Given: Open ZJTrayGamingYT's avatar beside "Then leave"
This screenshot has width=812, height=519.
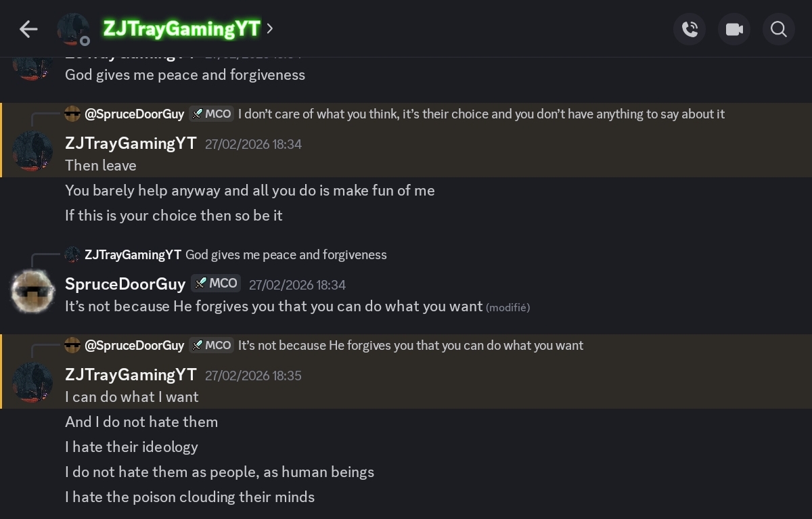Looking at the screenshot, I should coord(32,152).
